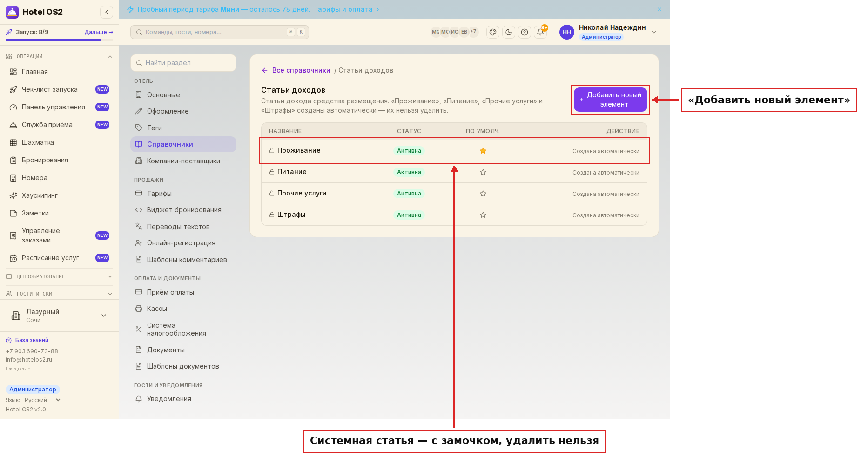Open Система налогообложения settings
This screenshot has height=464, width=868.
click(183, 329)
